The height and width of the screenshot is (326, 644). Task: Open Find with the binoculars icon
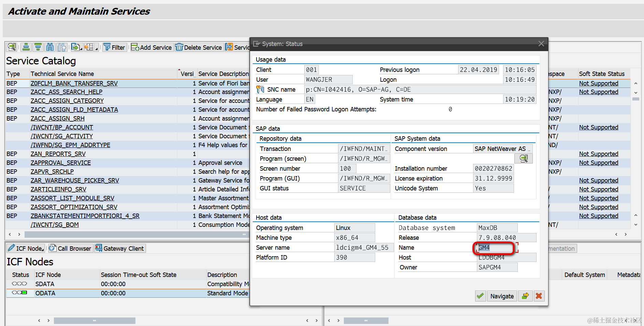tap(50, 47)
